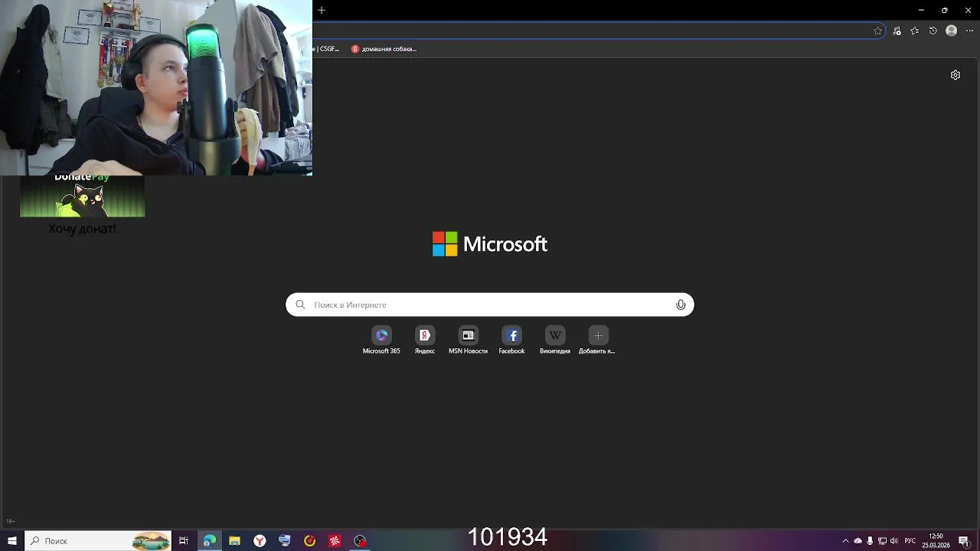Open the Яндекс quick link

(425, 341)
